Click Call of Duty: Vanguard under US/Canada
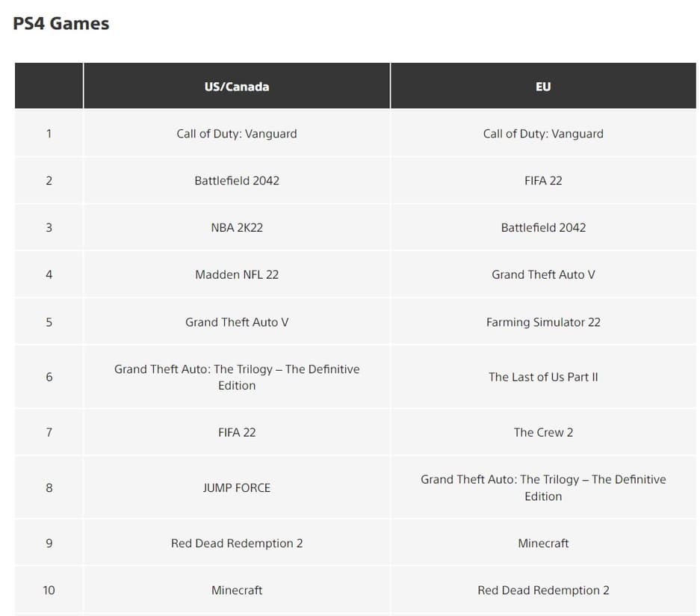Screen dimensions: 700x616 (x=237, y=134)
